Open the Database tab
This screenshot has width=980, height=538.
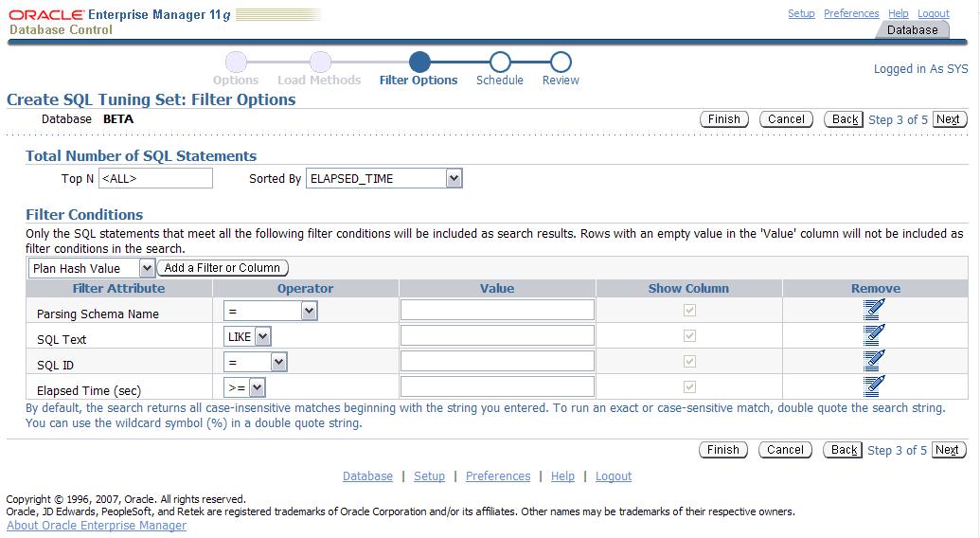[x=912, y=30]
